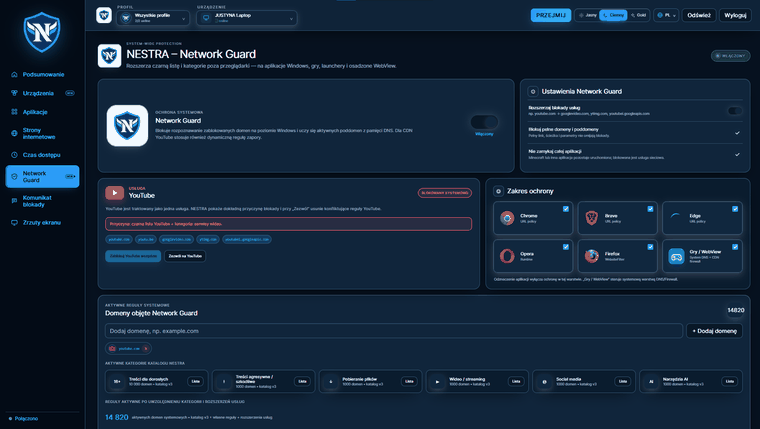Click the Edge browser icon

click(x=676, y=218)
